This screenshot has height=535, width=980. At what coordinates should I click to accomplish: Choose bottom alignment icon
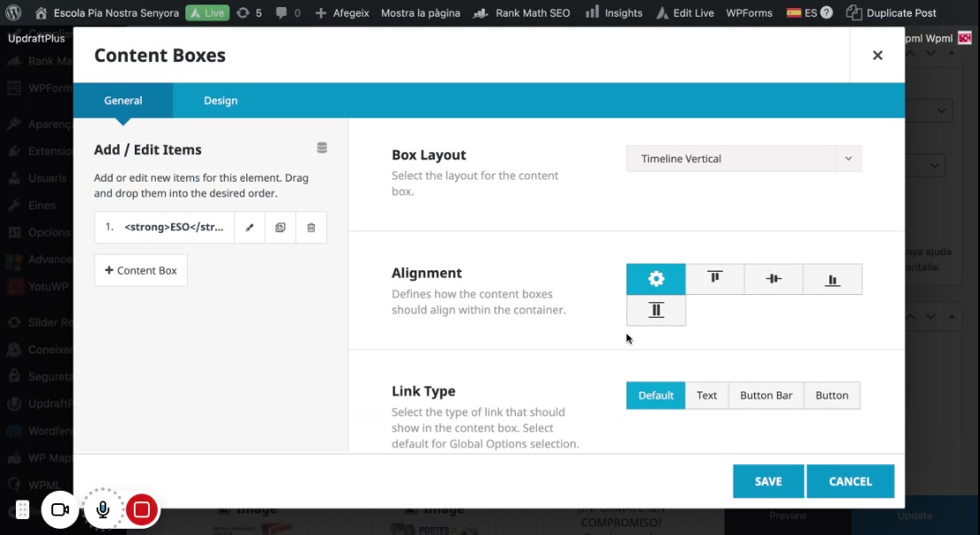[x=832, y=279]
